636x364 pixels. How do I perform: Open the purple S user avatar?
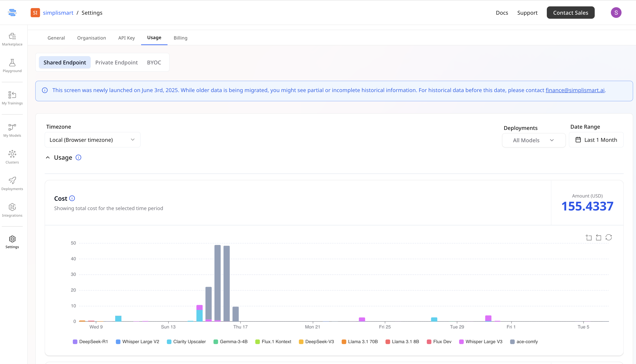pos(616,13)
